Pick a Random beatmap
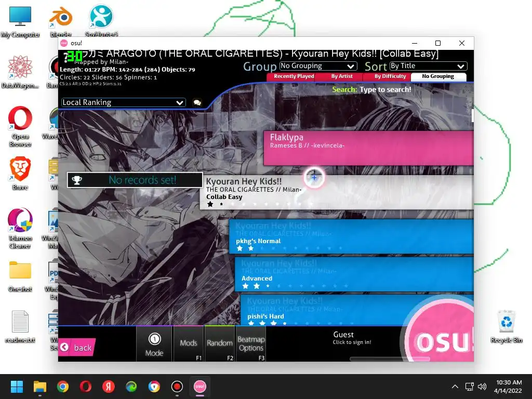The height and width of the screenshot is (399, 532). (x=220, y=344)
